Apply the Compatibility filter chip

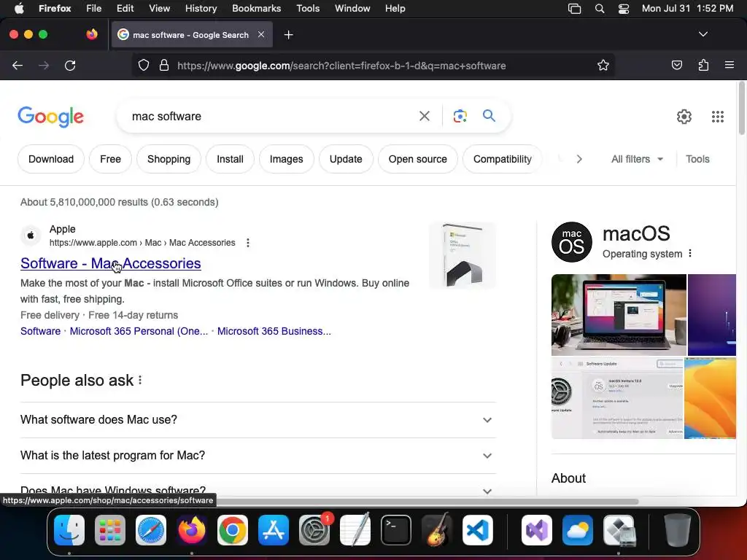click(x=502, y=159)
